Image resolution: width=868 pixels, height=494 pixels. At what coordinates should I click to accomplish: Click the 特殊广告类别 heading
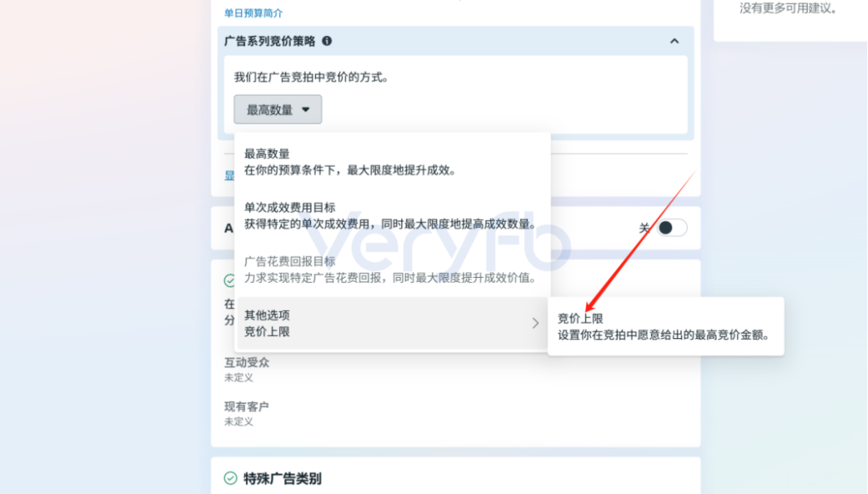282,479
